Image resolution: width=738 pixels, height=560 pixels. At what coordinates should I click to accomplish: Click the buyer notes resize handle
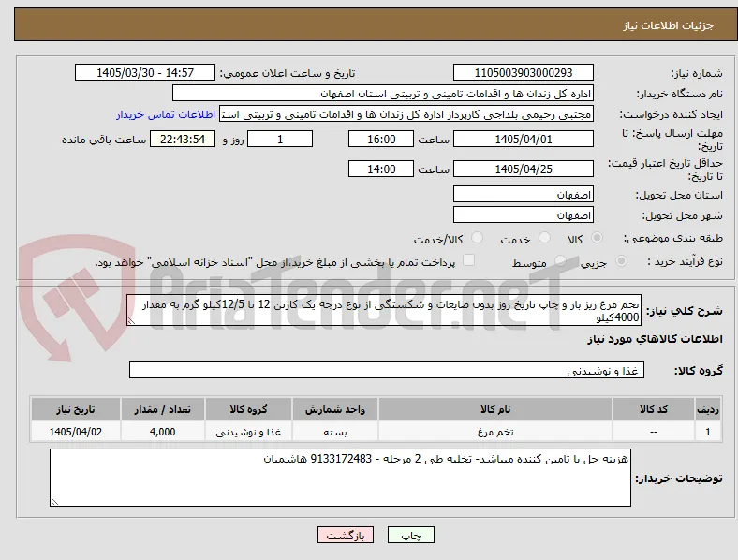tap(54, 502)
